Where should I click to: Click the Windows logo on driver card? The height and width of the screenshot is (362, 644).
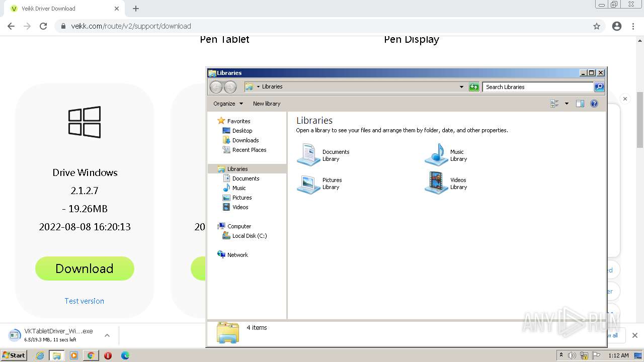click(85, 122)
